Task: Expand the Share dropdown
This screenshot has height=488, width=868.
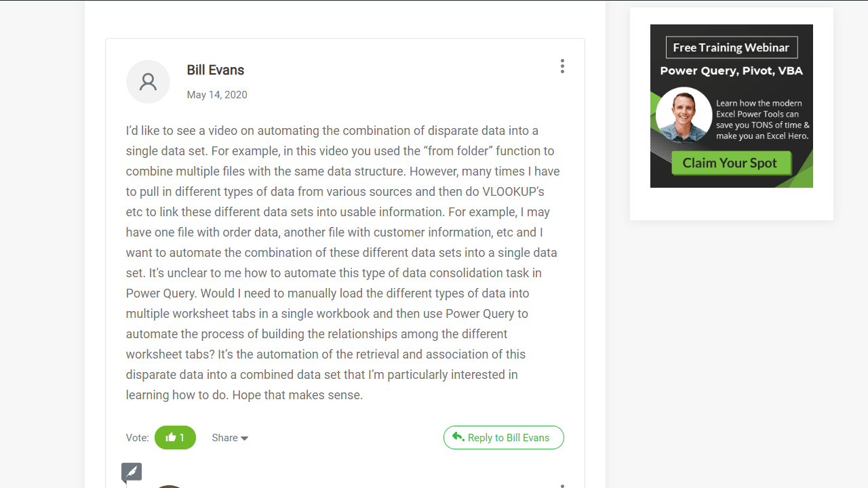Action: tap(229, 438)
